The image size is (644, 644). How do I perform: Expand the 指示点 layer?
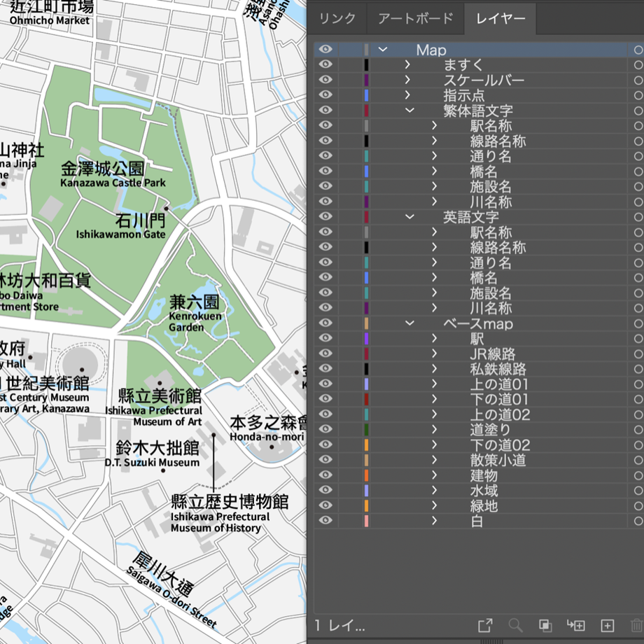407,95
